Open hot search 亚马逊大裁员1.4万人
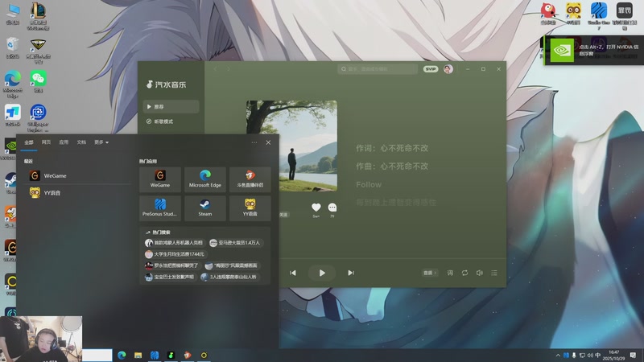Screen dimensions: 644x362 point(236,243)
